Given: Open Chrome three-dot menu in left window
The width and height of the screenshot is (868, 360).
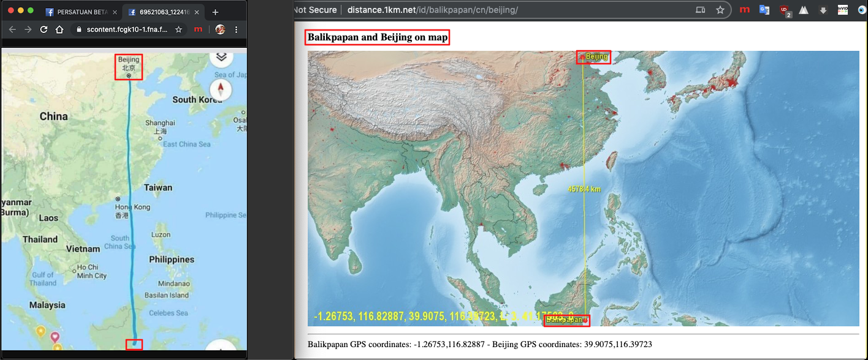Looking at the screenshot, I should pyautogui.click(x=237, y=29).
